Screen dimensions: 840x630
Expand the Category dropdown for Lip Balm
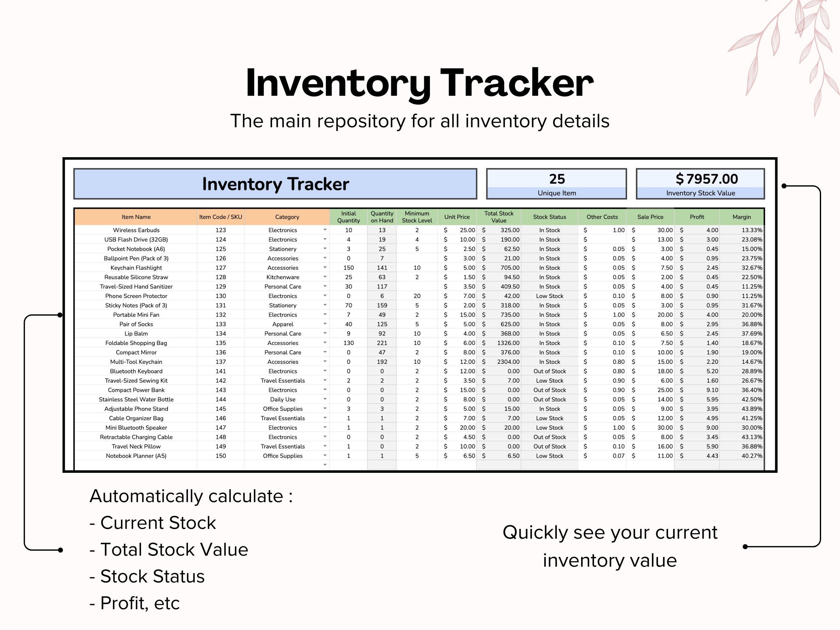coord(325,333)
